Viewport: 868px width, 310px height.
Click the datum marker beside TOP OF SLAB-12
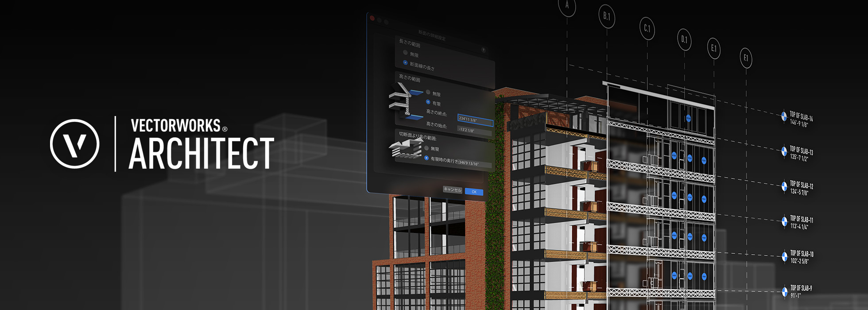click(784, 186)
